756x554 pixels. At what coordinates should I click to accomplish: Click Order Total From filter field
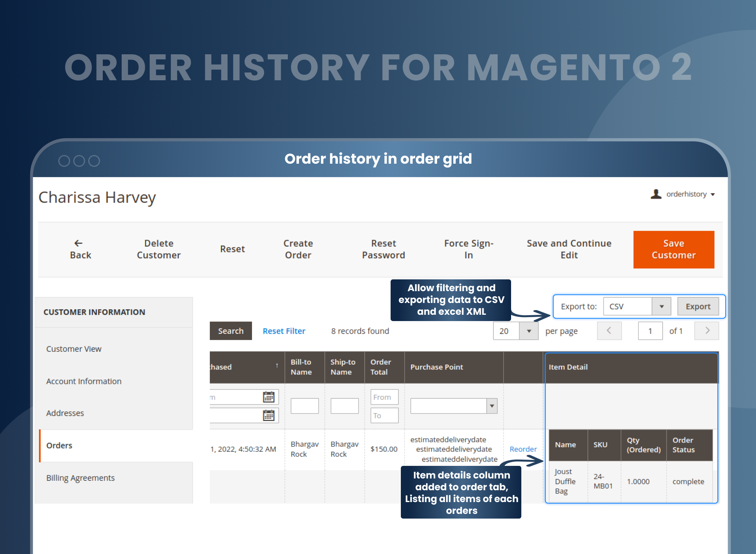pyautogui.click(x=384, y=397)
